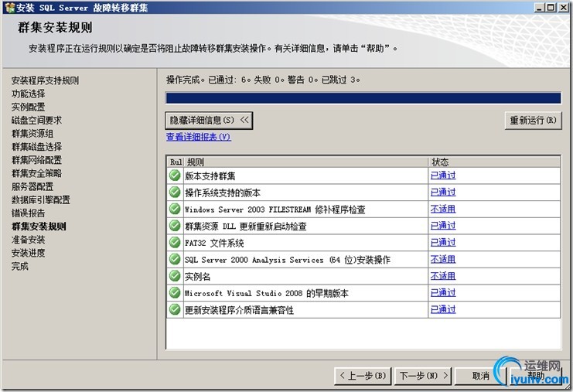Minimize the SQL Server setup window
The image size is (573, 392).
pyautogui.click(x=539, y=7)
